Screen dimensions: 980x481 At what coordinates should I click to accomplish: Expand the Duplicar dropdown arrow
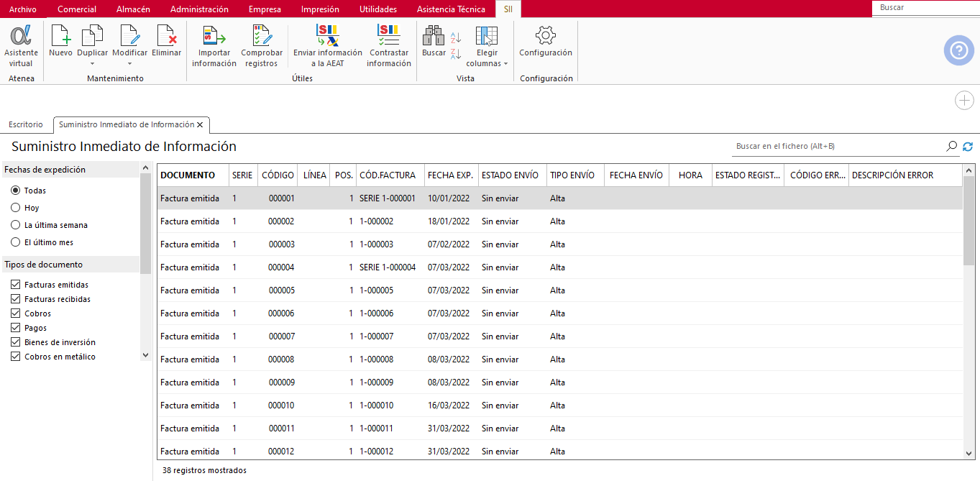(92, 63)
